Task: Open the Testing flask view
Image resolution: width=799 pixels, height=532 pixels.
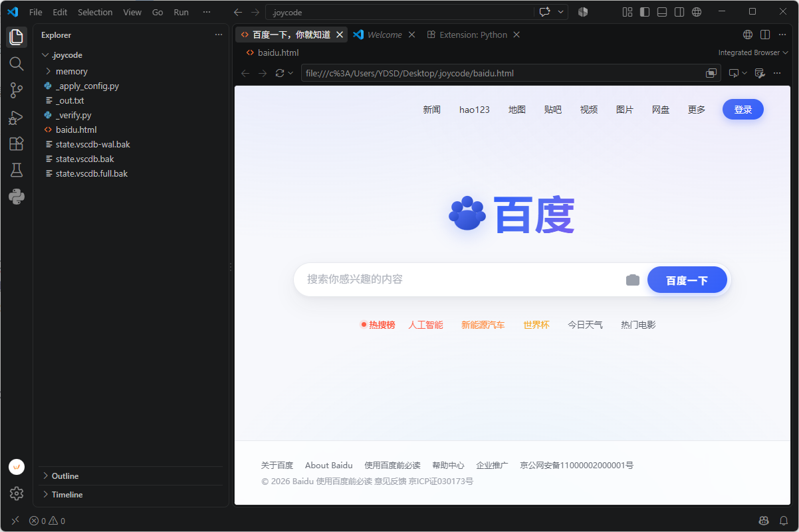Action: [x=17, y=170]
